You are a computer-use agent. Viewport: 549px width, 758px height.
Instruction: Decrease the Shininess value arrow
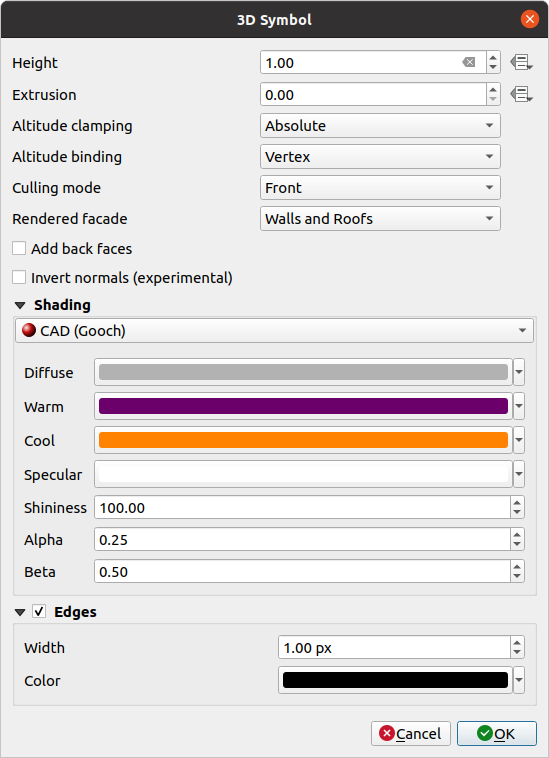pos(517,512)
